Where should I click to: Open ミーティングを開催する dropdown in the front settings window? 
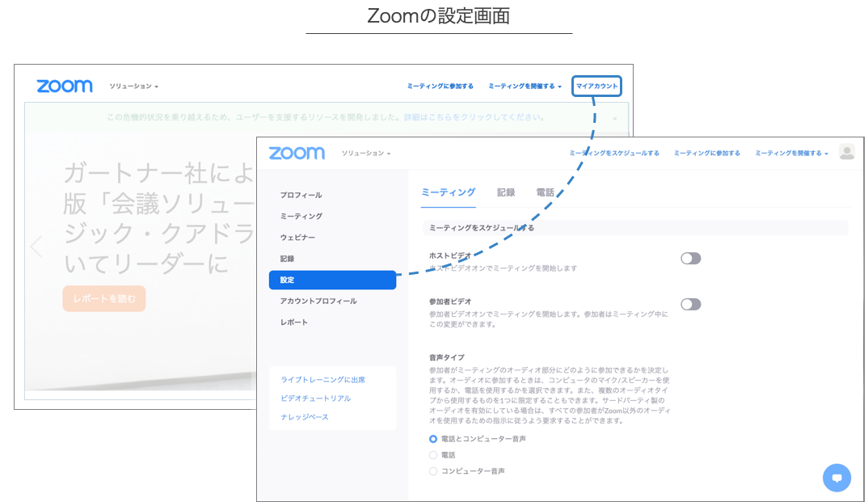[x=791, y=154]
